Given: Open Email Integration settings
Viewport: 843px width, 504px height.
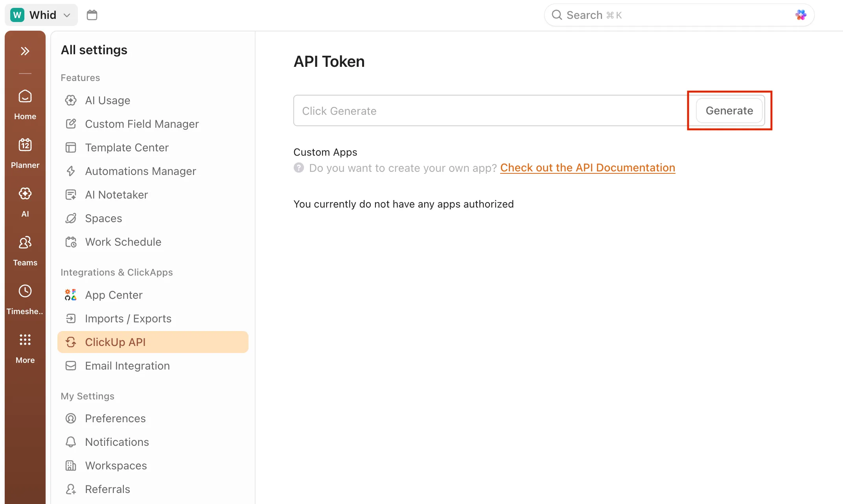Looking at the screenshot, I should pyautogui.click(x=153, y=366).
